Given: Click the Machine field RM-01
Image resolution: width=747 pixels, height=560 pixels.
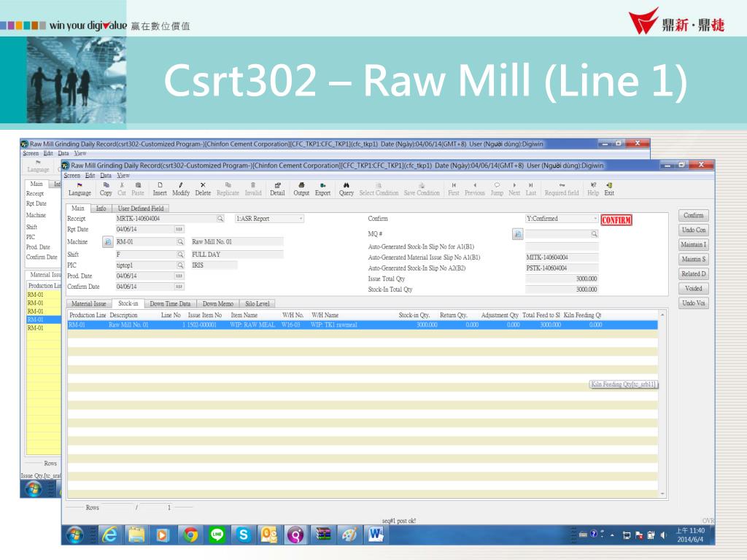Looking at the screenshot, I should pos(150,242).
